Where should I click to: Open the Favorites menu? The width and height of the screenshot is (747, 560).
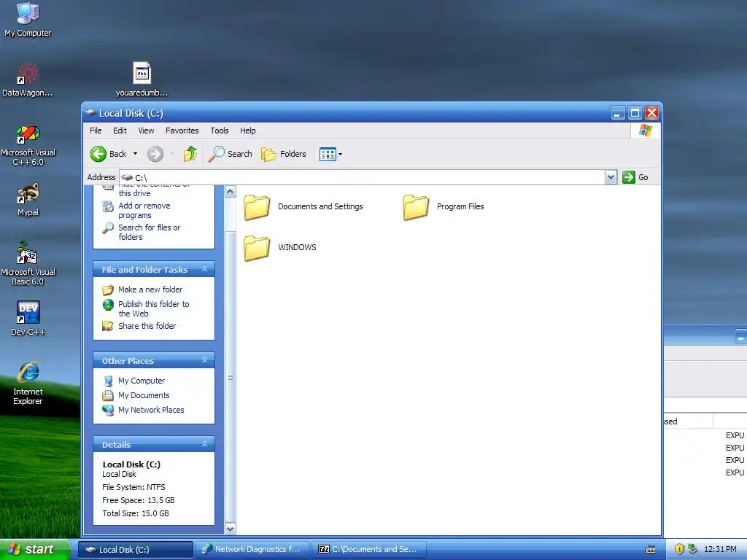click(x=182, y=131)
